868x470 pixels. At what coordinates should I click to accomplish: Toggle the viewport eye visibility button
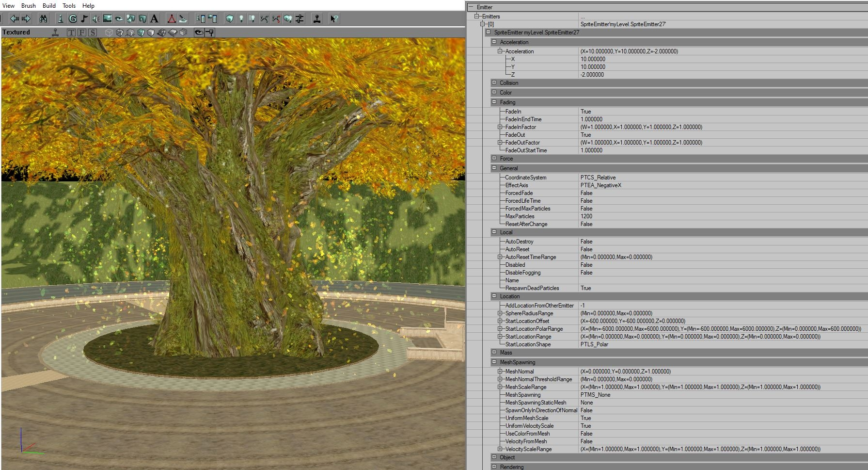tap(199, 32)
